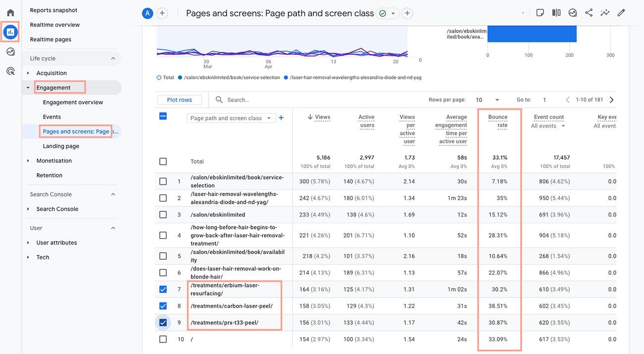Collapse the Engagement menu group
The image size is (644, 354).
click(x=28, y=88)
